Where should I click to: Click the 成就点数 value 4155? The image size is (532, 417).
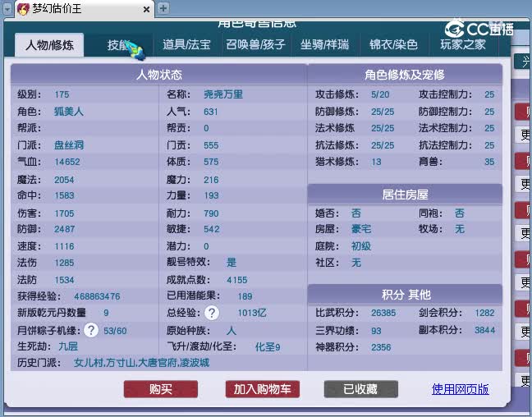tap(236, 280)
